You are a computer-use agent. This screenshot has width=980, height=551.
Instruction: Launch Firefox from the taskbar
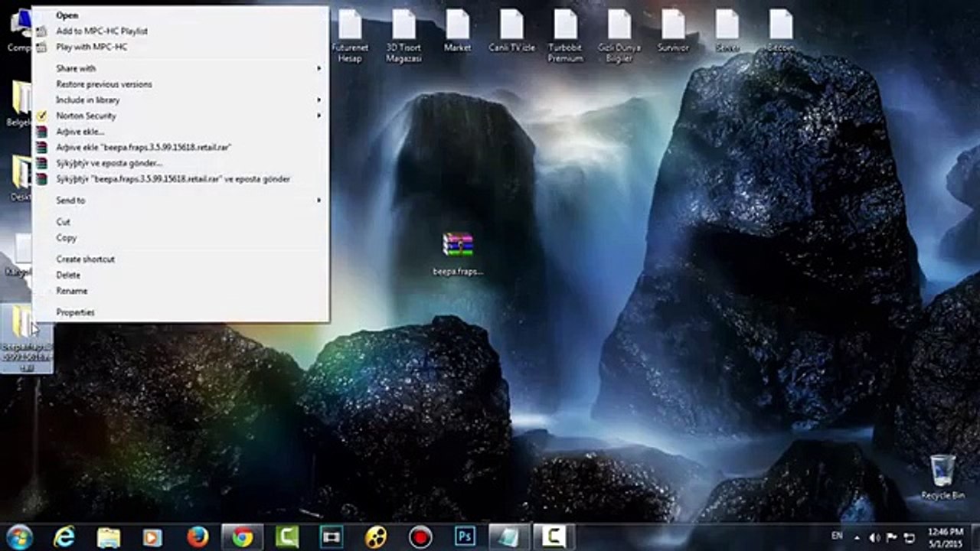pos(198,537)
